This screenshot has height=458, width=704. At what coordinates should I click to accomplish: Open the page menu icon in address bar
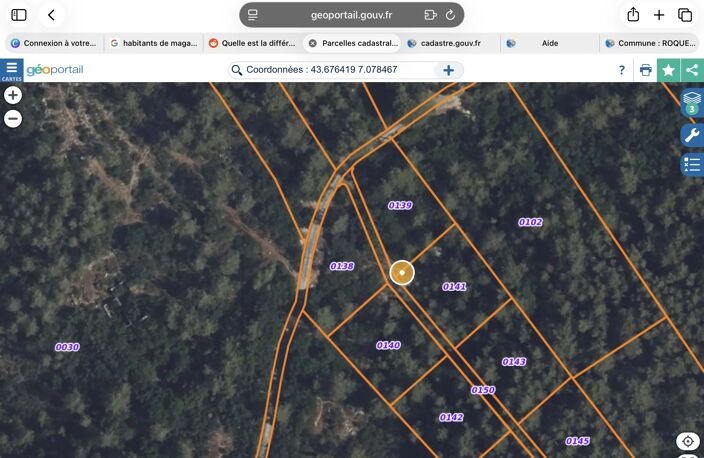[x=253, y=15]
